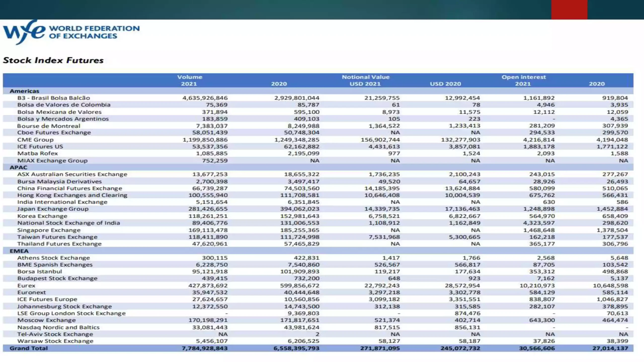Click Cboe Futures Exchange row name
Screen dimensions: 644x362
pyautogui.click(x=54, y=132)
